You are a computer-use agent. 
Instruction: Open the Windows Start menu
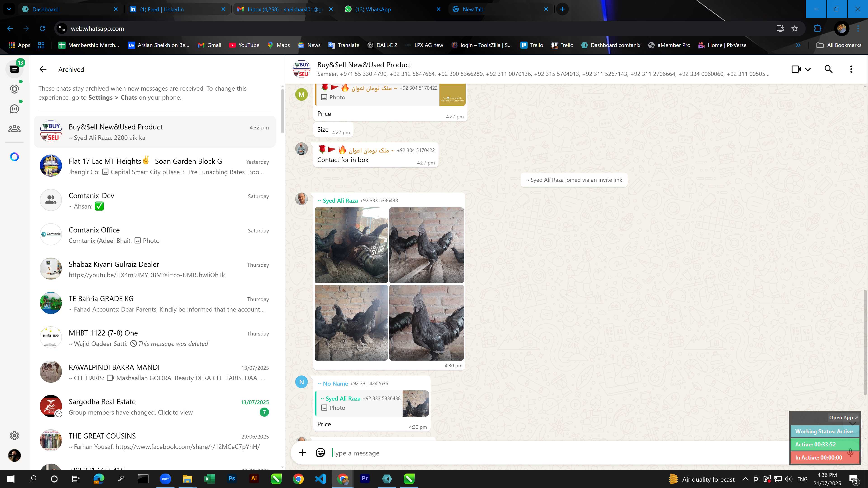point(11,479)
